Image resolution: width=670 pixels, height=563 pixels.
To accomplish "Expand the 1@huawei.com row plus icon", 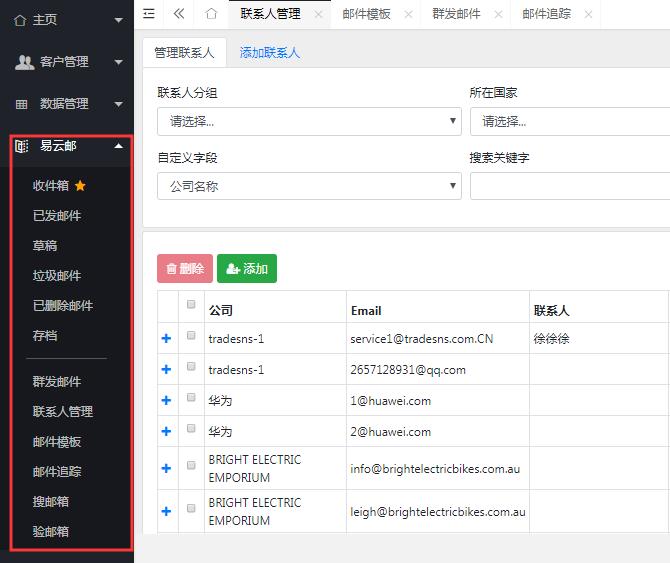I will pos(166,401).
